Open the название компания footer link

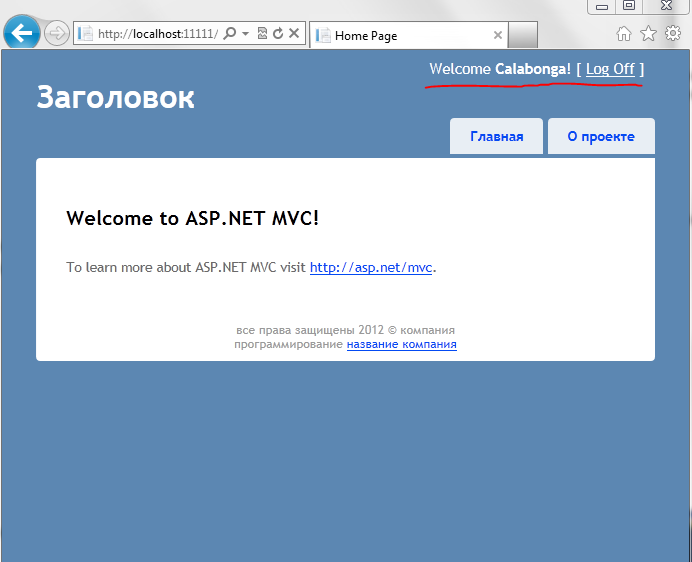(402, 344)
